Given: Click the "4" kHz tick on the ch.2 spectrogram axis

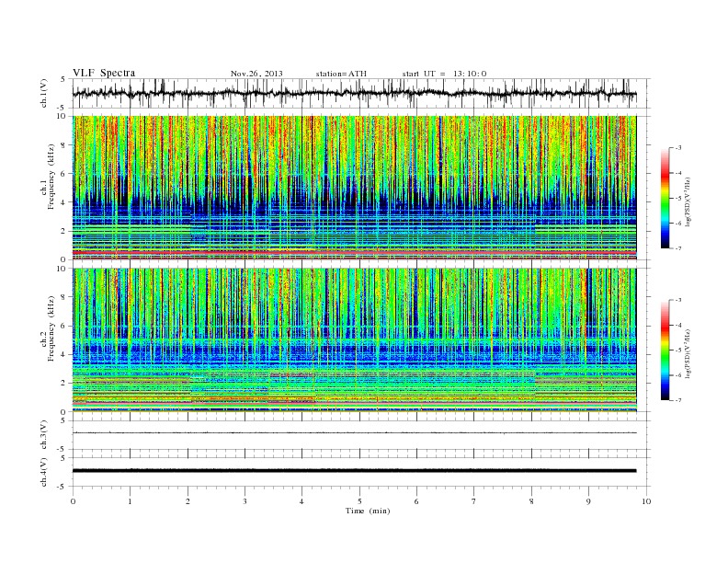Looking at the screenshot, I should point(63,355).
